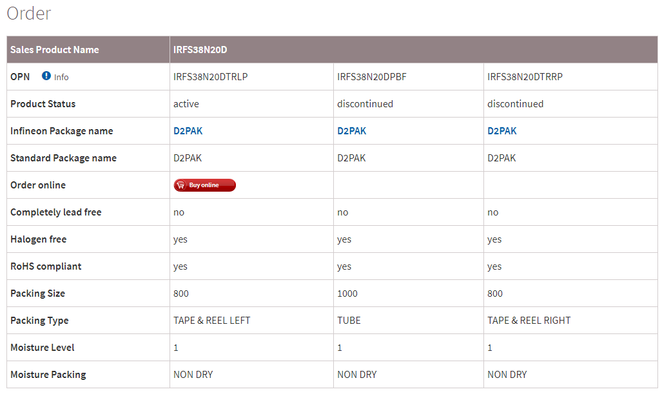Click the TAPE & REEL LEFT cell

[x=251, y=320]
